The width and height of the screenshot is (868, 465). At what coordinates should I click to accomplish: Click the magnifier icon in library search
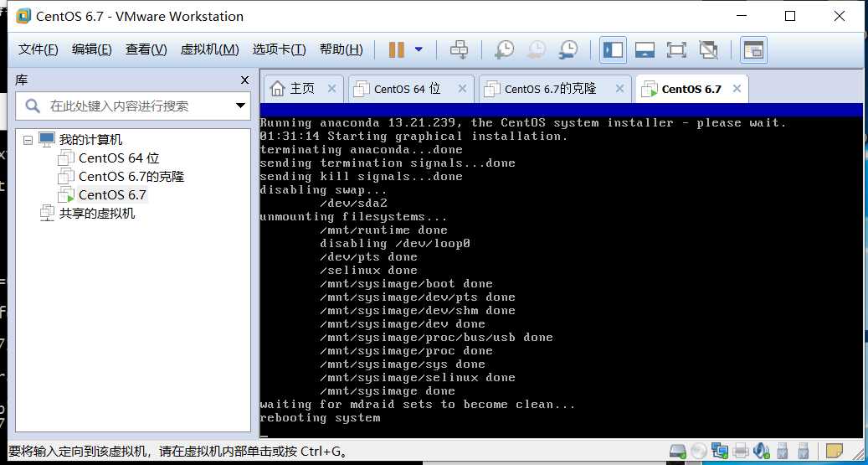33,106
